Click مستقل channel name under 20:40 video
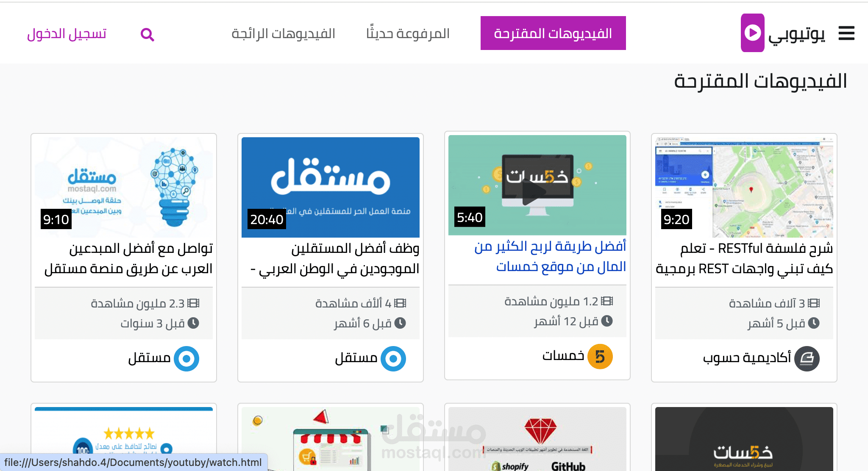This screenshot has height=471, width=868. click(356, 358)
